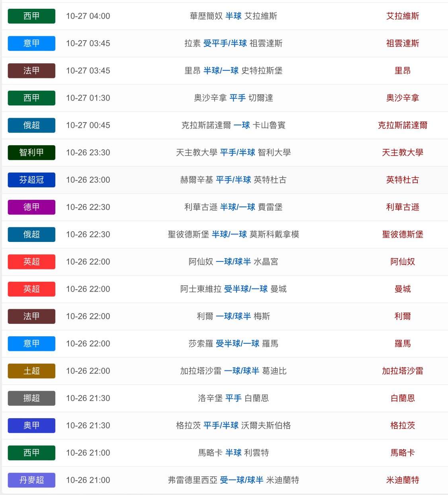The height and width of the screenshot is (495, 448).
Task: Select the grey 挪超 league badge
Action: click(31, 398)
